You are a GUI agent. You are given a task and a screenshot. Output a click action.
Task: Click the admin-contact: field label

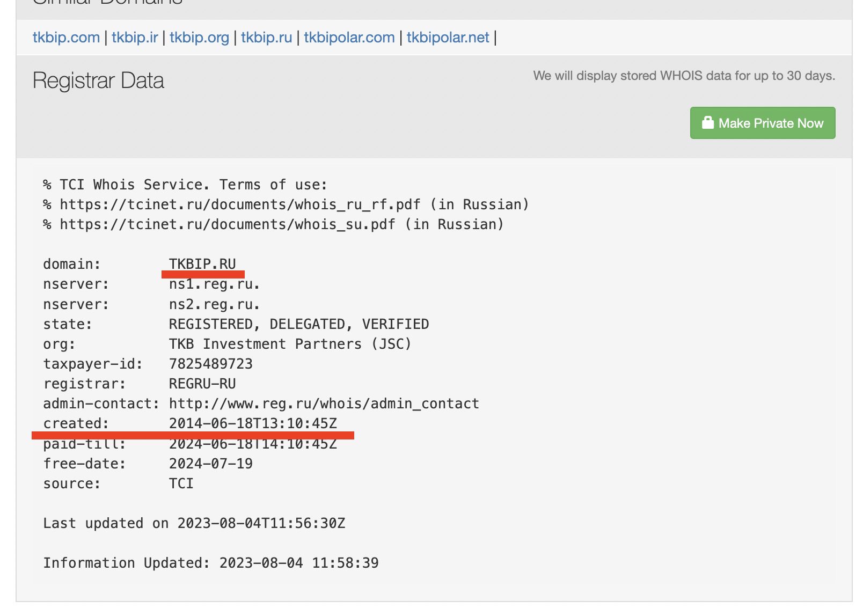tap(101, 404)
